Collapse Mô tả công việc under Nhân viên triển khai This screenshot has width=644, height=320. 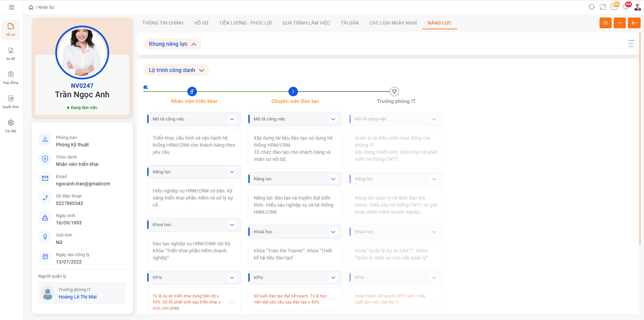[x=232, y=119]
